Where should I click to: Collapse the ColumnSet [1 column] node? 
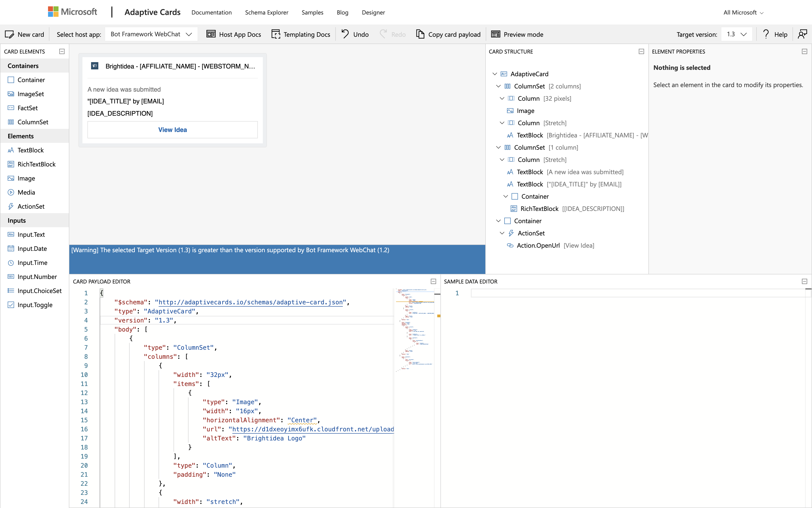(x=498, y=147)
